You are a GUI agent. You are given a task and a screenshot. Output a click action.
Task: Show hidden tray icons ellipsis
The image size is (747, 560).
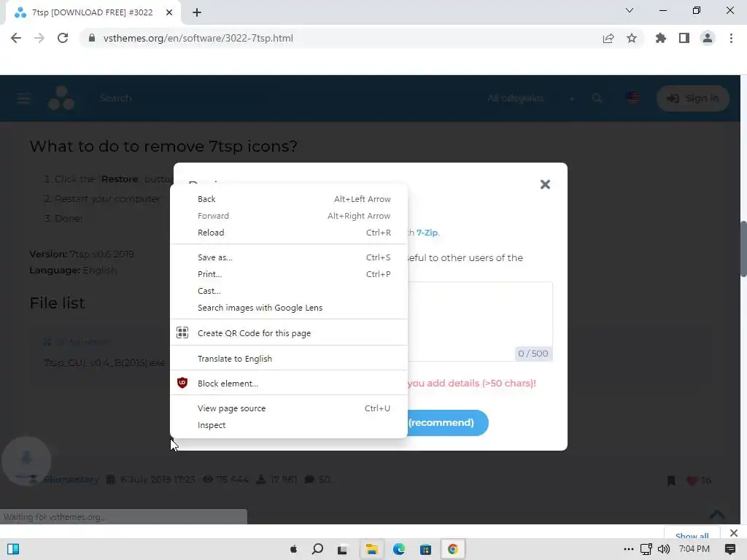(629, 549)
